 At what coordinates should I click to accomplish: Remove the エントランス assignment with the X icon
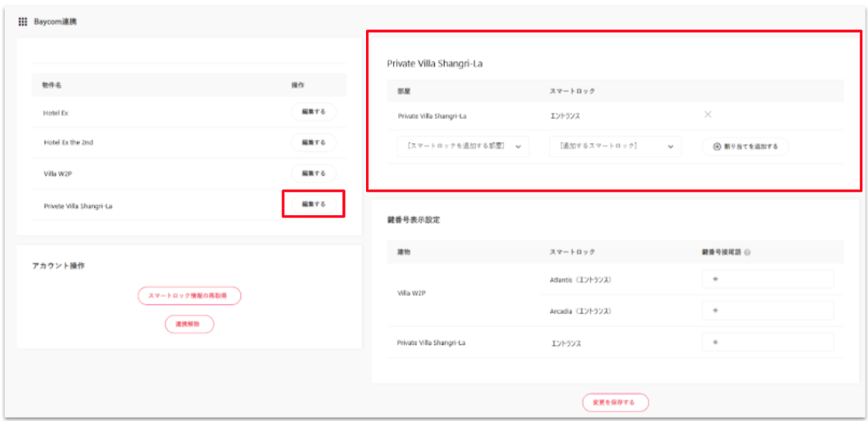tap(708, 115)
